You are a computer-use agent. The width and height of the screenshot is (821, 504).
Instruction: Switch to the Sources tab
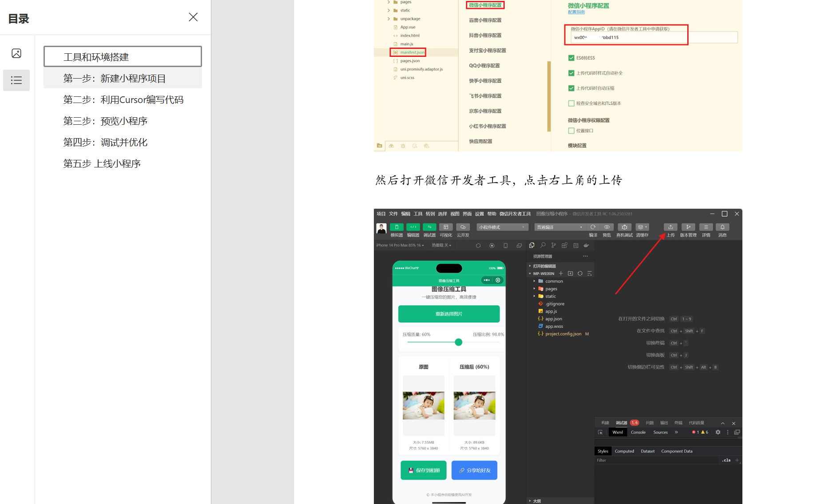click(x=660, y=433)
